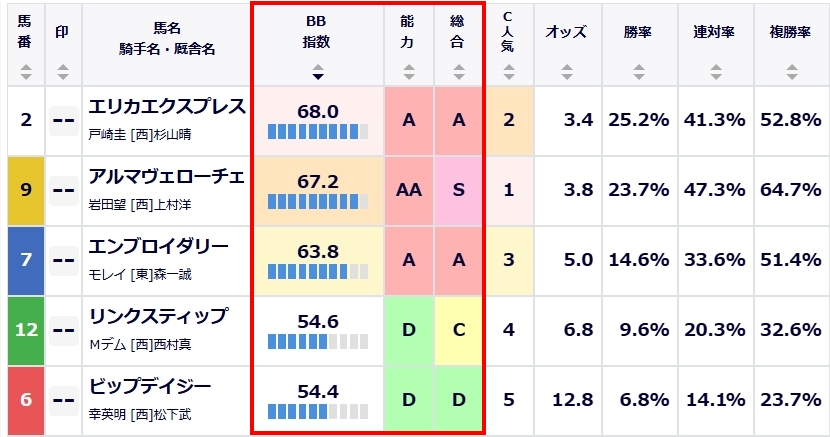Sort by 印 column arrows
Image resolution: width=830 pixels, height=437 pixels.
tap(63, 71)
